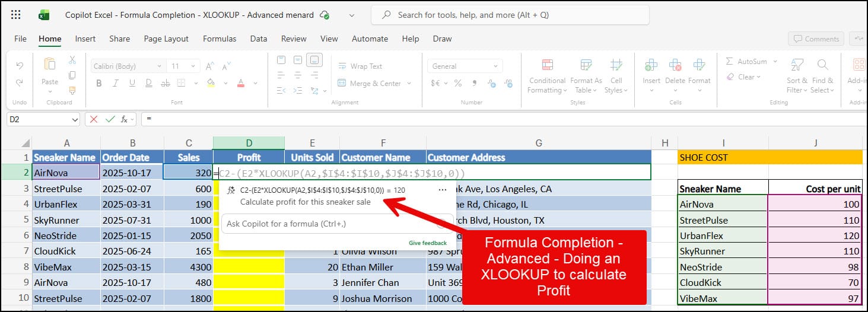868x312 pixels.
Task: Click the Sort & Filter icon
Action: 797,76
